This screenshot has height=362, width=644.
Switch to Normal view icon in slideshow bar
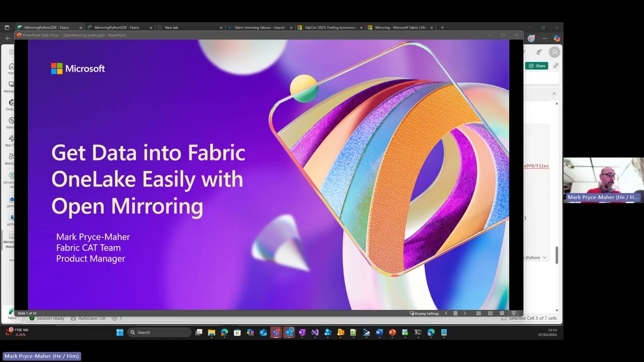(x=478, y=313)
